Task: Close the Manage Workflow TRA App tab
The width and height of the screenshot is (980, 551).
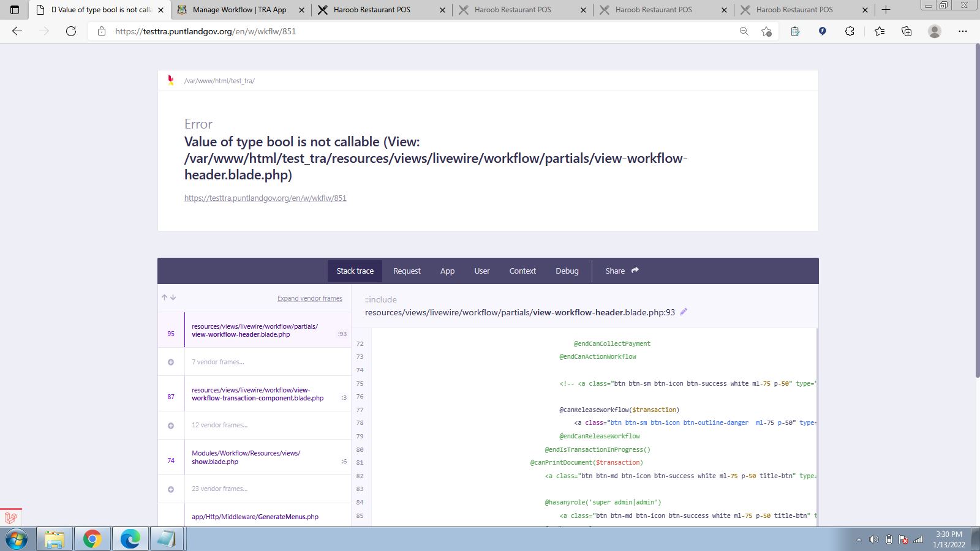Action: [301, 10]
